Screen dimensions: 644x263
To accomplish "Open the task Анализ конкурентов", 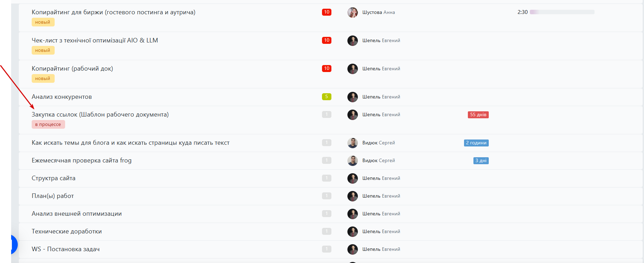I will [x=62, y=97].
